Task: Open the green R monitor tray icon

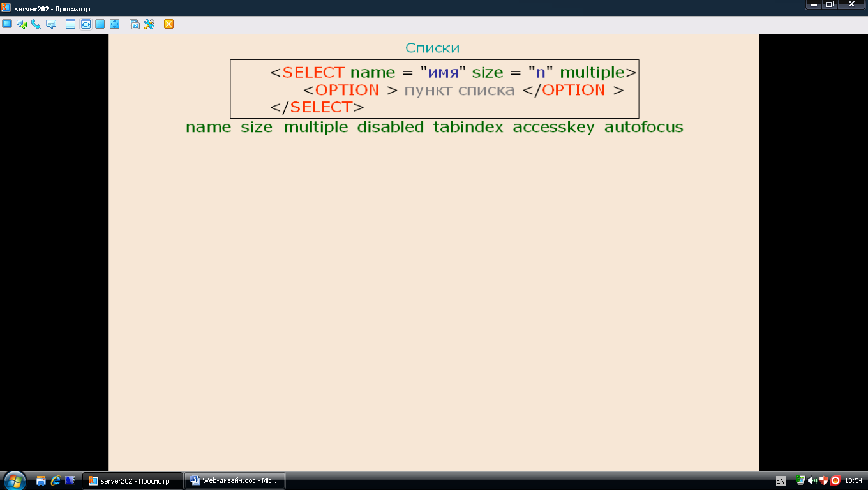Action: 800,480
